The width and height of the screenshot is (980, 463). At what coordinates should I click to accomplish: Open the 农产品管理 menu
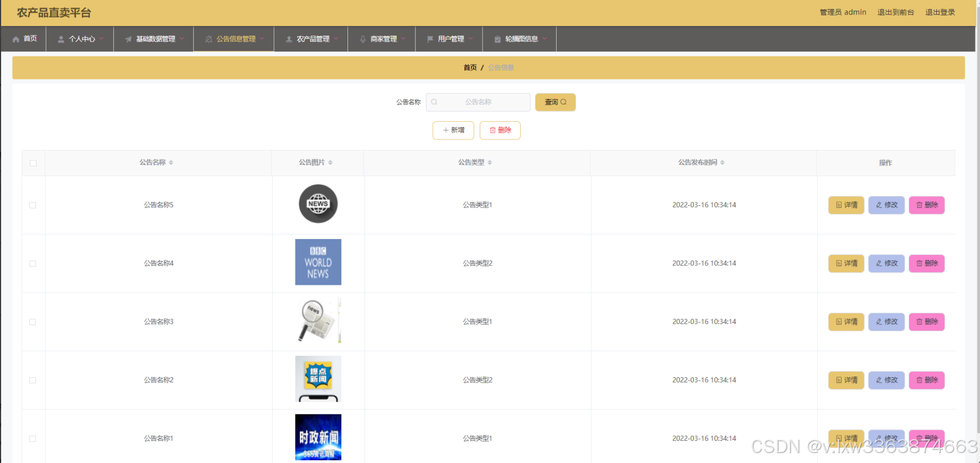click(x=311, y=39)
